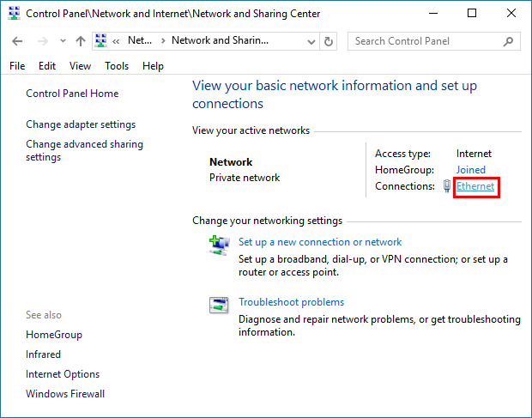Open the File menu

click(x=17, y=66)
